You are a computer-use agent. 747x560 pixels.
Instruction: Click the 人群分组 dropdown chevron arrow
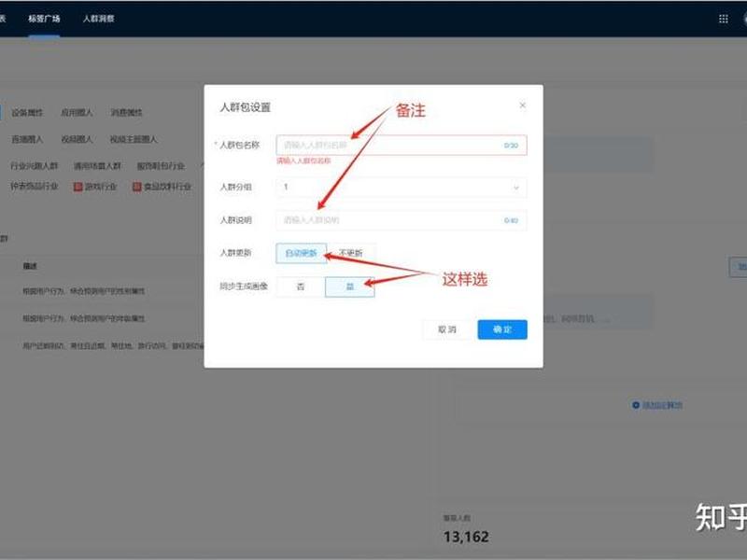point(516,188)
